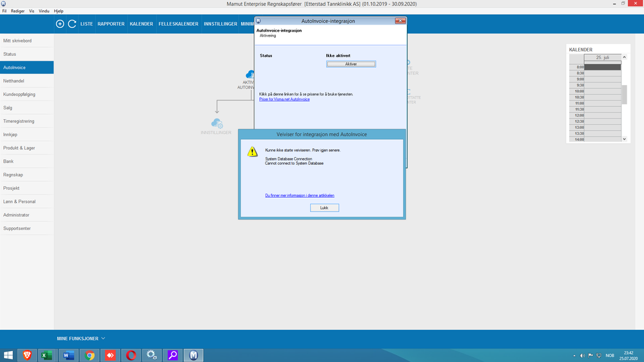This screenshot has height=362, width=644.
Task: Click the NOB language indicator
Action: point(610,356)
